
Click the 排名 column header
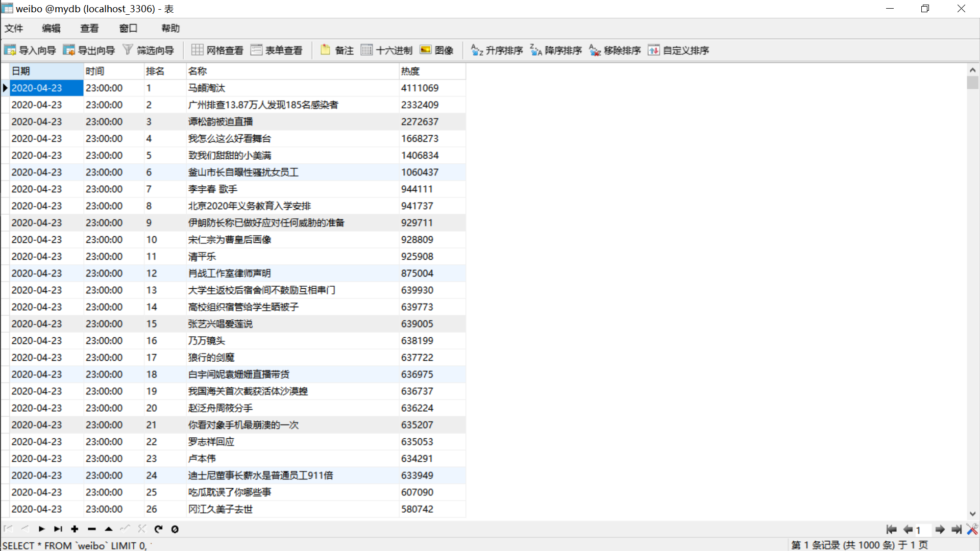[x=165, y=71]
